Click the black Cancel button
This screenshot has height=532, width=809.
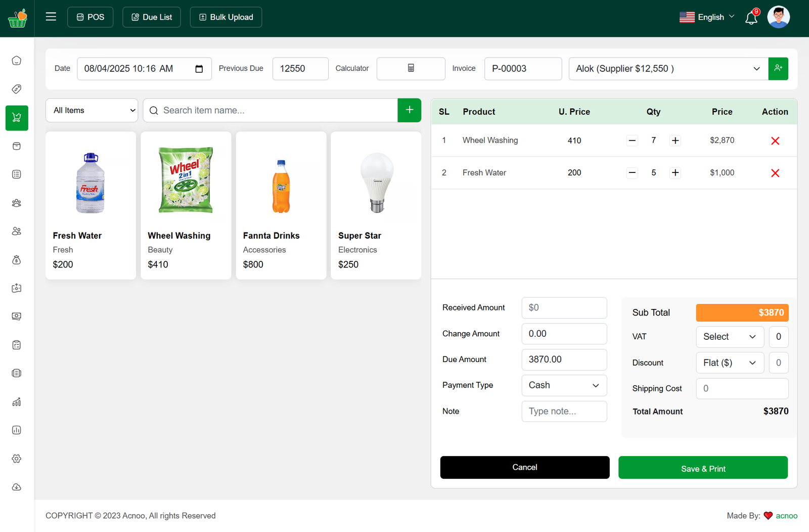click(x=524, y=467)
